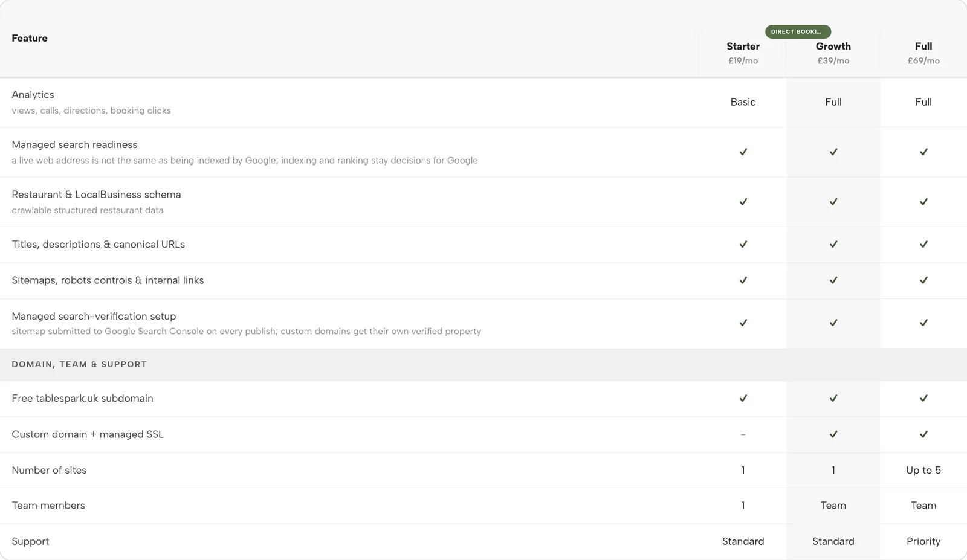This screenshot has height=560, width=967.
Task: Click the green DIRECT BOOKI… badge
Action: 798,31
